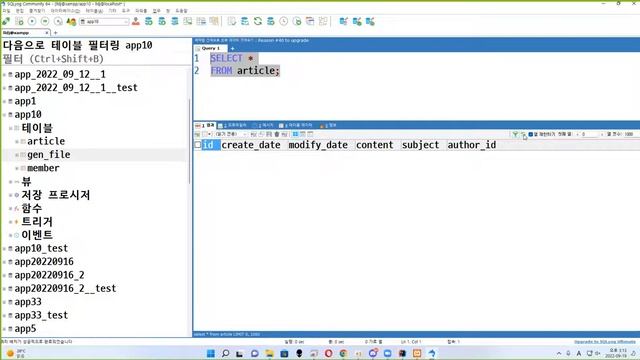
Task: Click the object browser vertical scrollbar
Action: 189,141
